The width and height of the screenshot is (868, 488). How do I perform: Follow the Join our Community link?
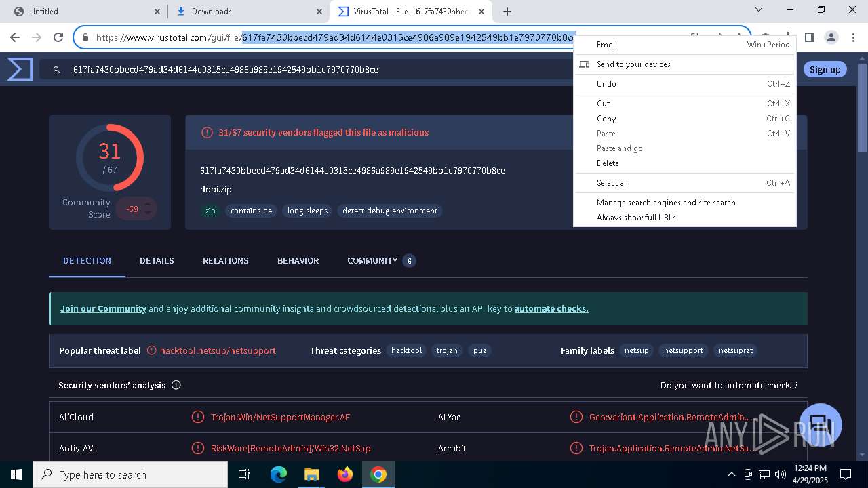tap(103, 308)
